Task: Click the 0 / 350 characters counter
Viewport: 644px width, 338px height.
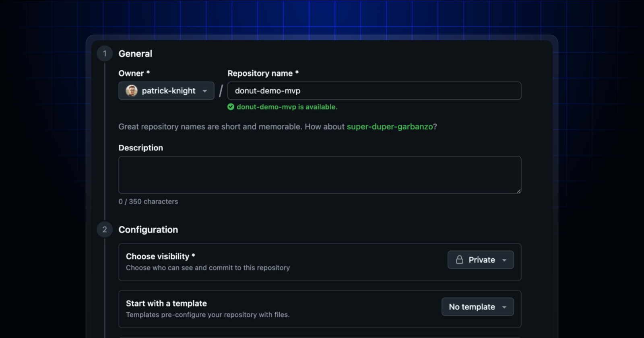Action: [148, 201]
